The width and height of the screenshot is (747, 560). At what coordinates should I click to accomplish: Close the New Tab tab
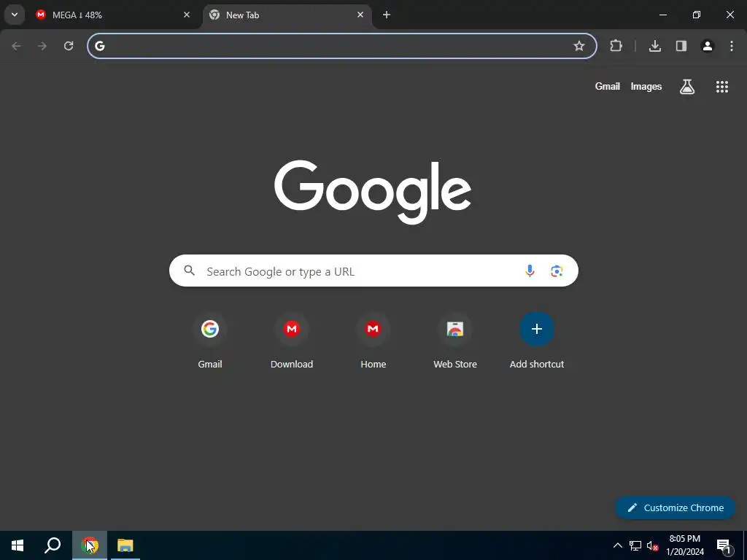[360, 15]
